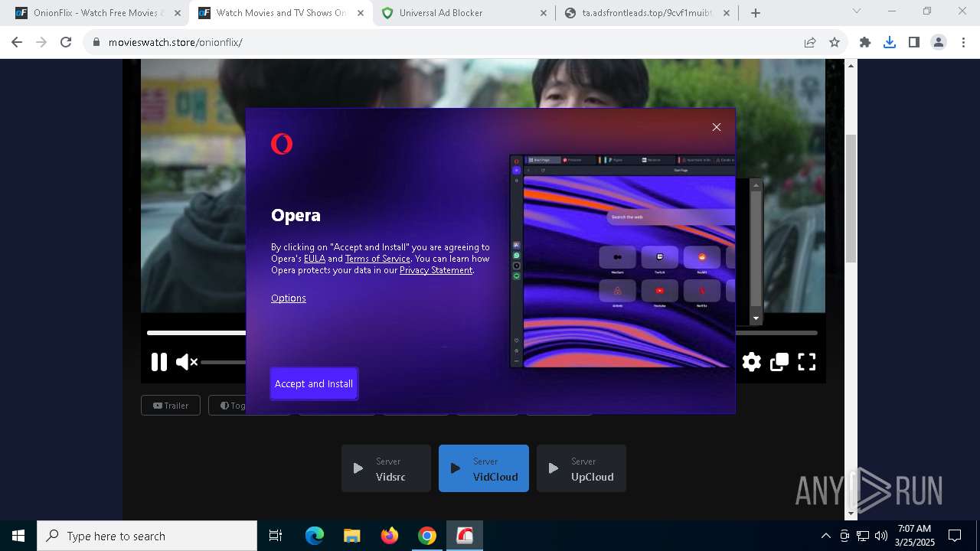This screenshot has width=980, height=551.
Task: Click the site lock icon in the address bar
Action: [96, 42]
